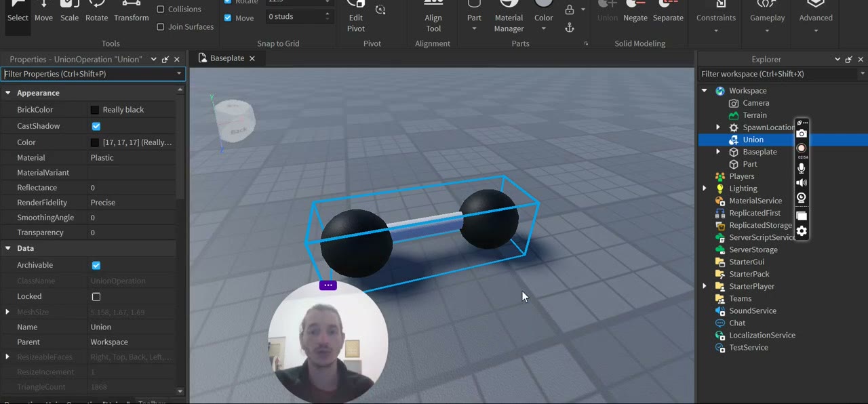The height and width of the screenshot is (404, 868).
Task: Open the Edit Pivot tool
Action: [x=356, y=16]
